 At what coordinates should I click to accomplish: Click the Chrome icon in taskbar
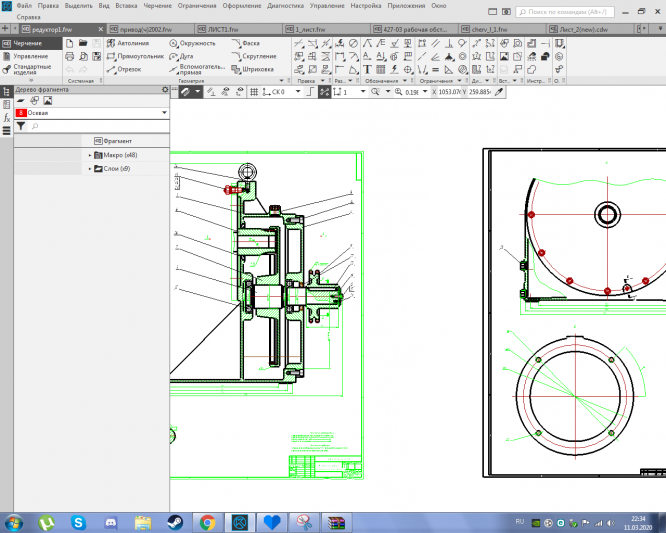(x=207, y=521)
